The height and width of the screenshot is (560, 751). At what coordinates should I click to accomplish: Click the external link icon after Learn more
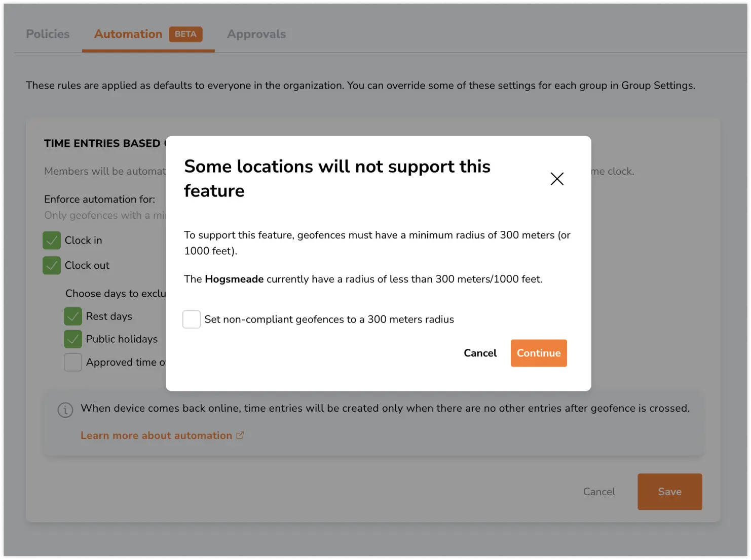(x=240, y=435)
